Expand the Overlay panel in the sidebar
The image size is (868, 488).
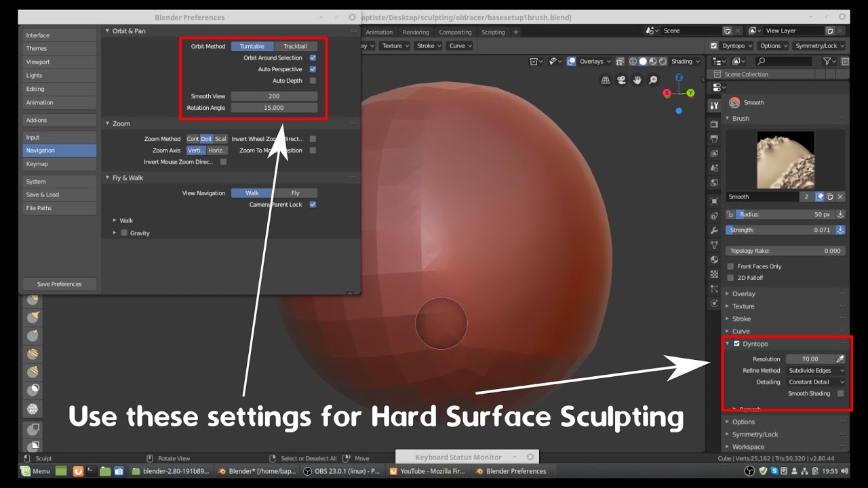pyautogui.click(x=743, y=294)
